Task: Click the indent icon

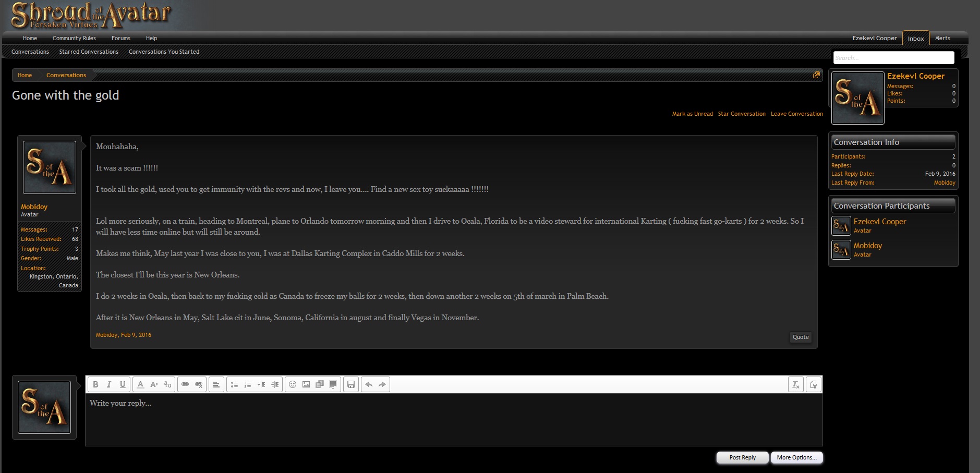Action: 275,385
